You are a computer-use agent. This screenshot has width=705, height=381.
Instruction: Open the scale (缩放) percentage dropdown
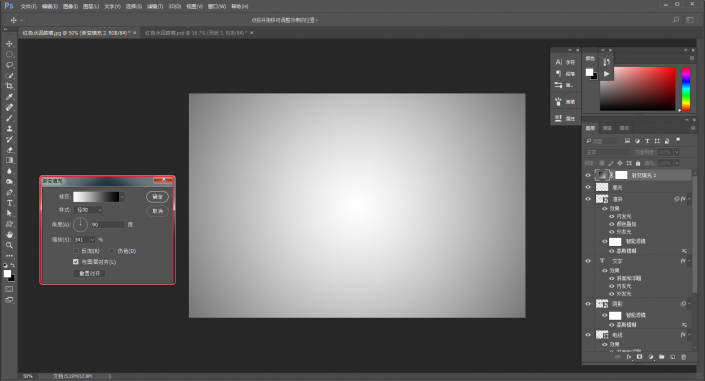pyautogui.click(x=93, y=240)
